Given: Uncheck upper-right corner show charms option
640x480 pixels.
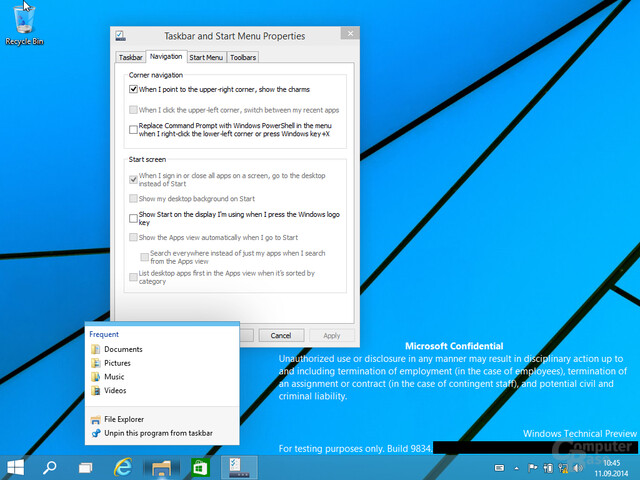Looking at the screenshot, I should [133, 89].
